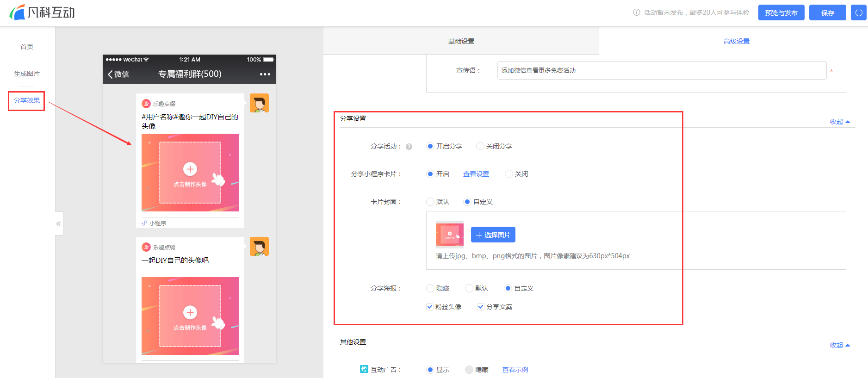Click the 乐趣点缀 icon in first card
The height and width of the screenshot is (378, 868).
pos(146,104)
